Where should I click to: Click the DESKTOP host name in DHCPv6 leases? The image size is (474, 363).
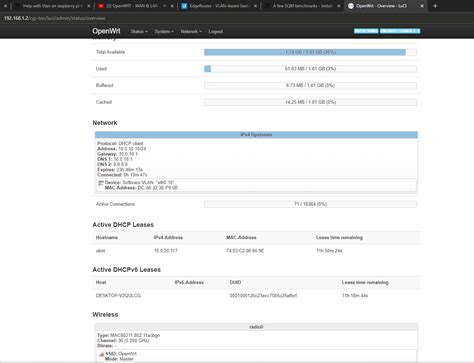tap(118, 296)
